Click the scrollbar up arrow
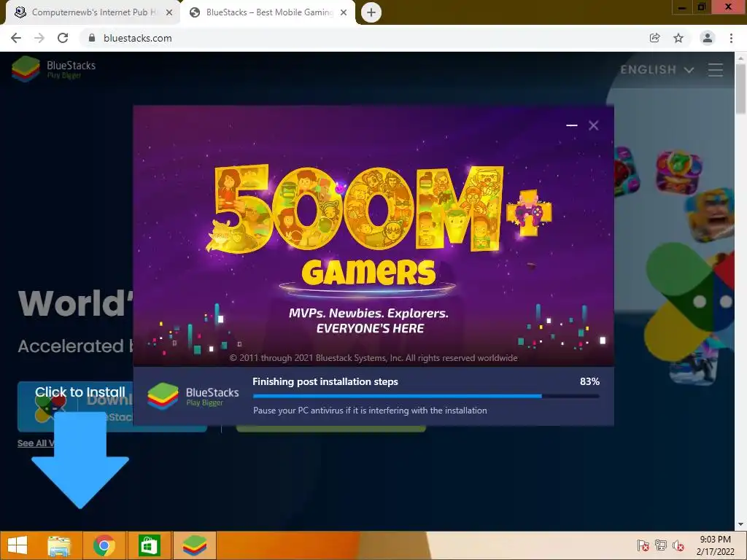The width and height of the screenshot is (747, 560). 740,58
